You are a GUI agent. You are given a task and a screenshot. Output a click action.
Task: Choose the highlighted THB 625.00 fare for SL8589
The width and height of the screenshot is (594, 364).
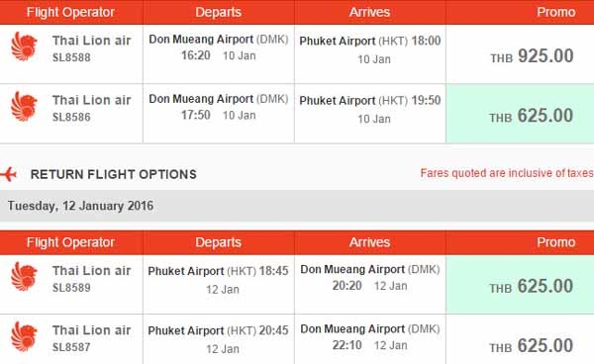520,285
